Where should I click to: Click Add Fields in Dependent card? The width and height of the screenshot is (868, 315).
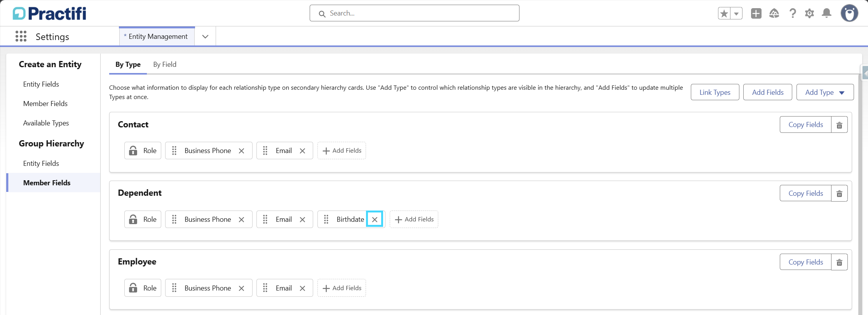pyautogui.click(x=414, y=219)
